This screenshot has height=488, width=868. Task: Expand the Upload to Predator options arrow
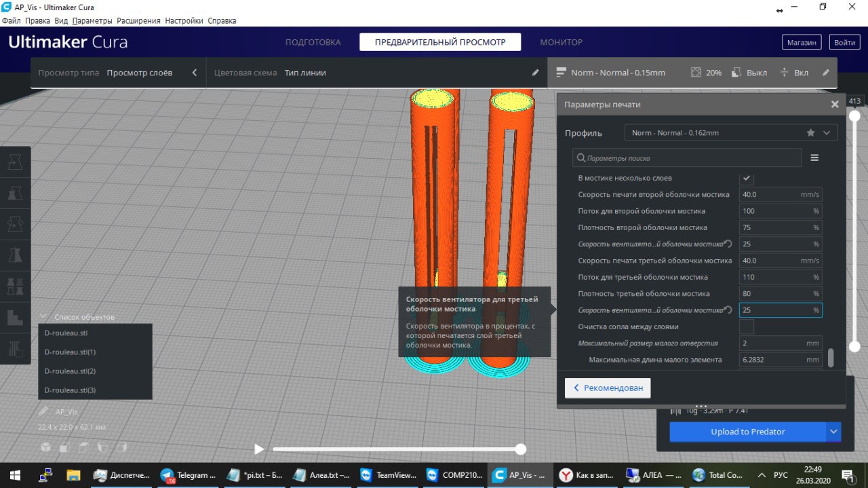tap(833, 432)
